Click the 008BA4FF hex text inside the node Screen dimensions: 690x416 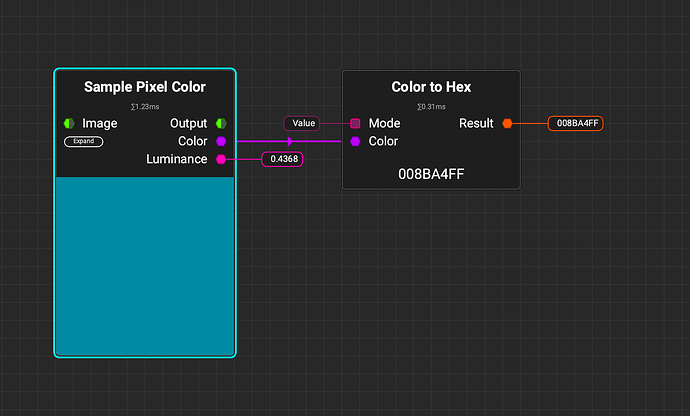tap(431, 174)
